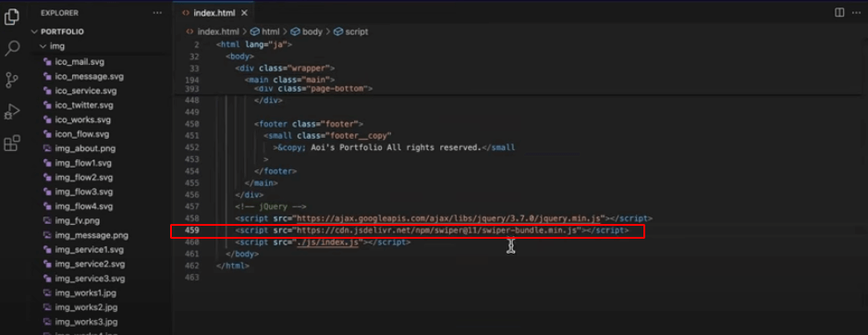Click the closing </body> tag line
This screenshot has width=868, height=335.
click(x=242, y=254)
